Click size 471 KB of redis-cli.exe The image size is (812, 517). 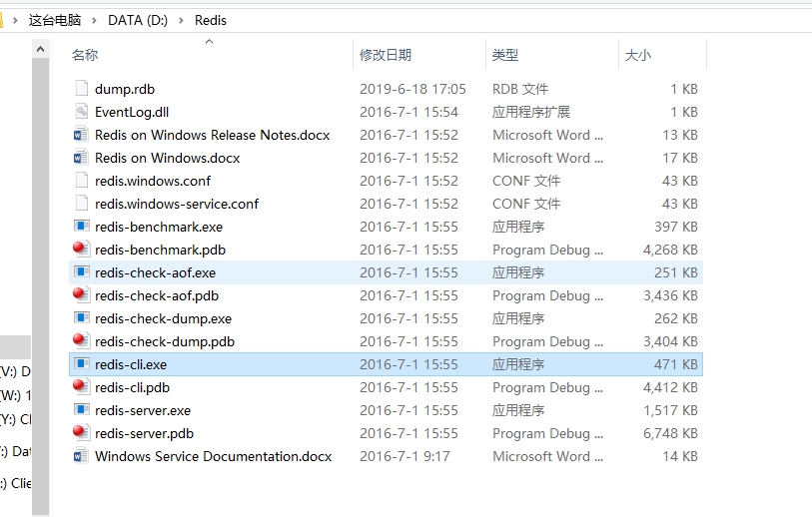676,364
